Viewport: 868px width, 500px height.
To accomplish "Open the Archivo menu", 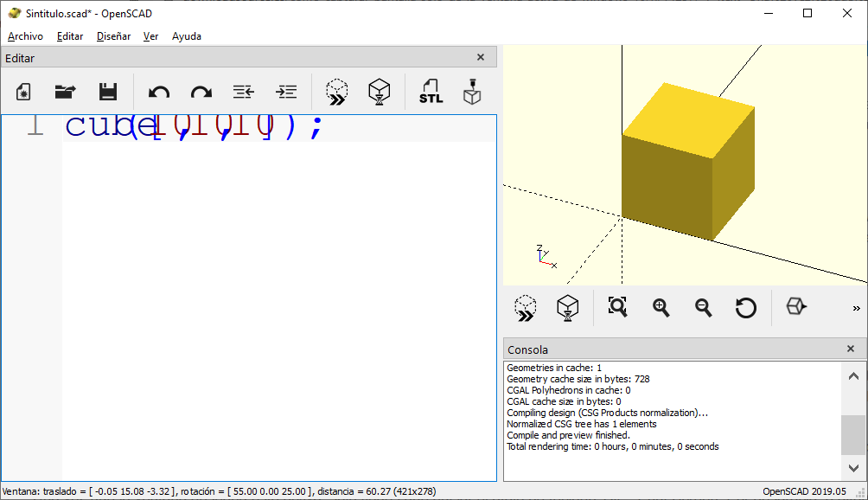I will pos(25,36).
